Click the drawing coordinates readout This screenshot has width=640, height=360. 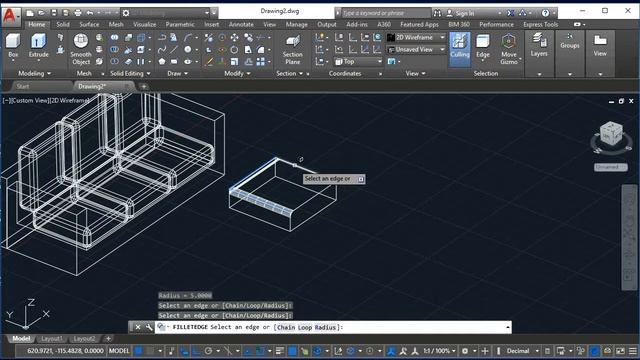pos(65,351)
